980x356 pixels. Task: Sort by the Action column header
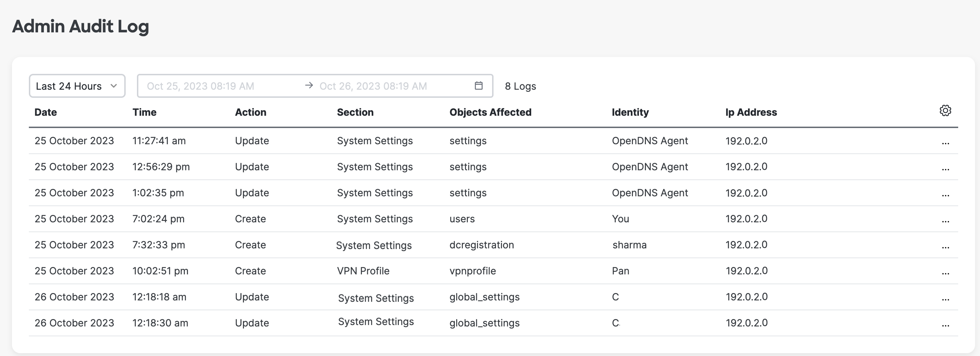pos(251,112)
